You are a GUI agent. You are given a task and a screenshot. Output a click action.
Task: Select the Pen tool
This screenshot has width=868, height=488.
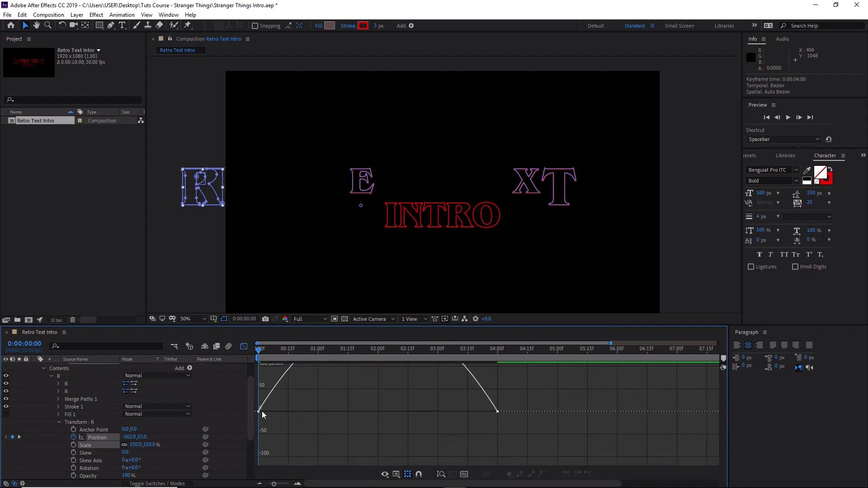click(111, 25)
